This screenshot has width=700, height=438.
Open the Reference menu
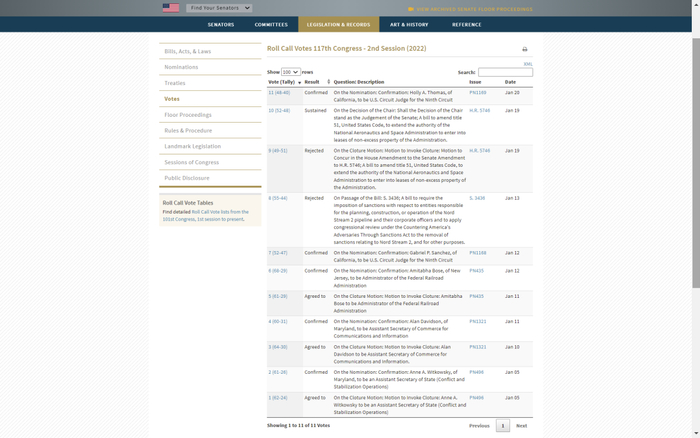click(467, 25)
